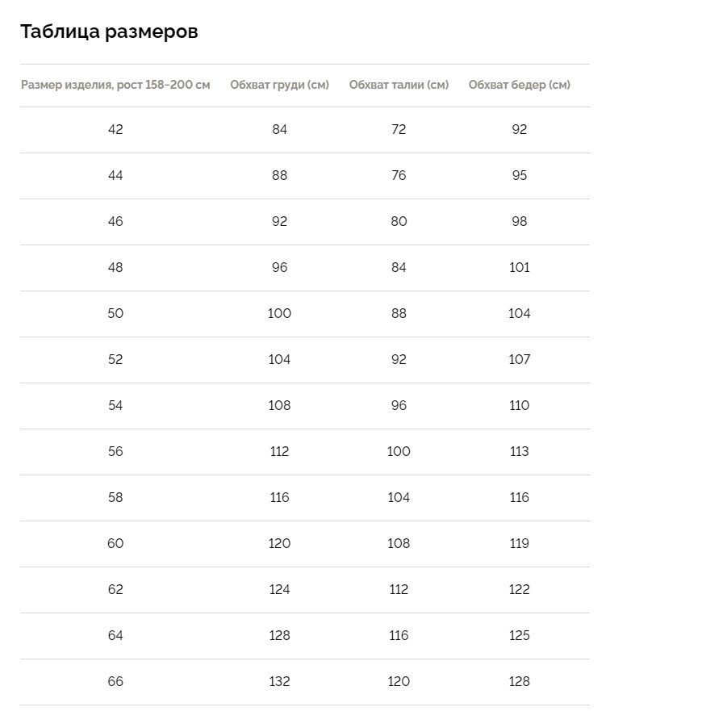The height and width of the screenshot is (728, 727).
Task: Select size 54 in the size column
Action: tap(115, 405)
